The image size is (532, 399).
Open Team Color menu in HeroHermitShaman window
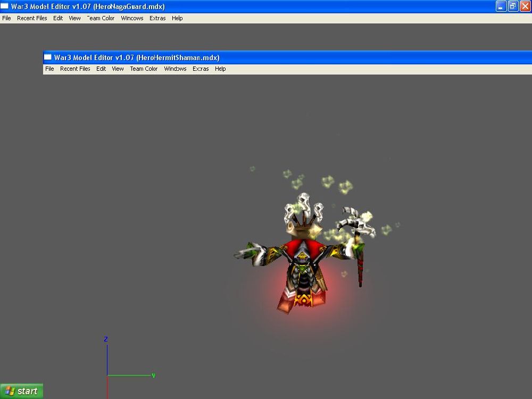click(144, 69)
